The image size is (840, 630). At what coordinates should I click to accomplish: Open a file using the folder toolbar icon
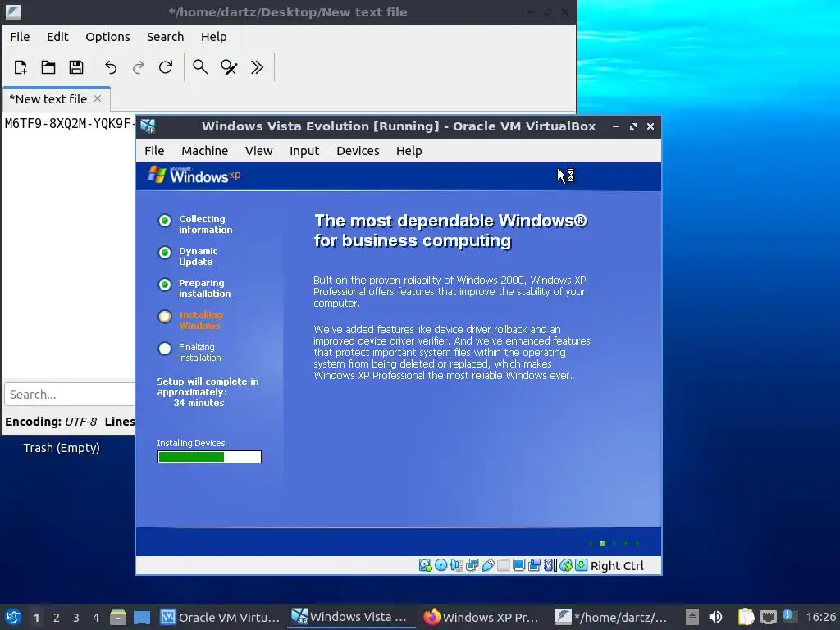[48, 67]
